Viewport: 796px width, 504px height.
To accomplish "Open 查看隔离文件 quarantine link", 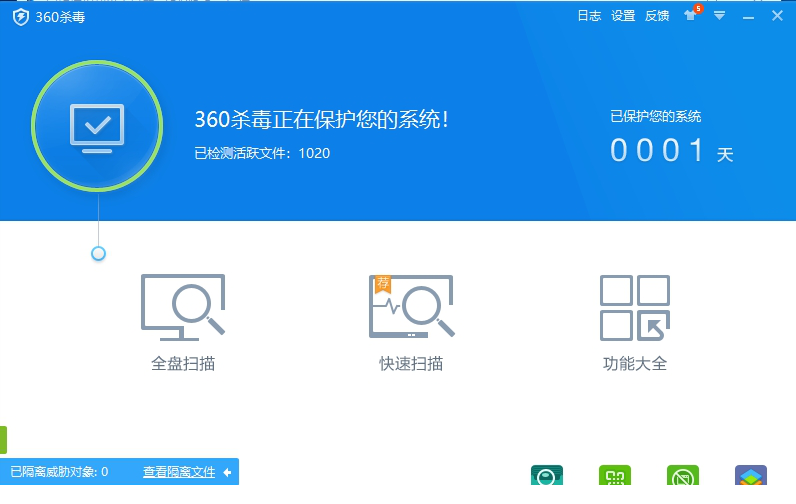I will coord(179,472).
